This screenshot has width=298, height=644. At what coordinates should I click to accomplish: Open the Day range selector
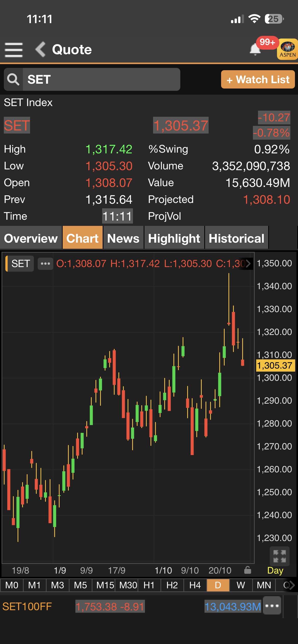pos(275,570)
